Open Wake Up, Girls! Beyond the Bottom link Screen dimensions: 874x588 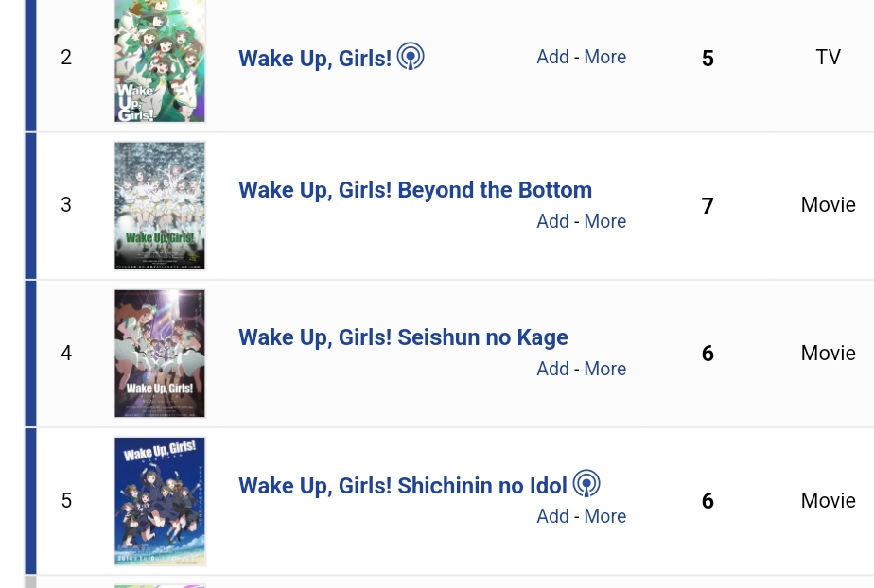coord(414,190)
